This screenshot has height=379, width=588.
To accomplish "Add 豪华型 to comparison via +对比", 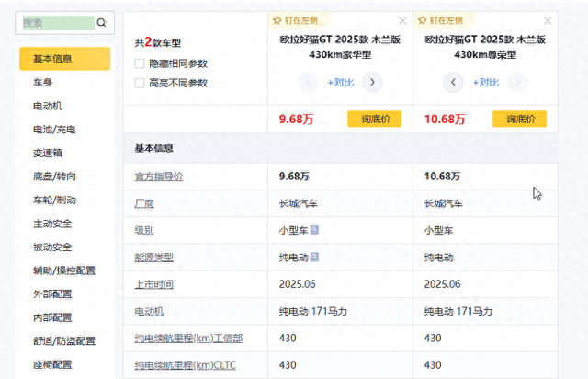I will point(341,83).
